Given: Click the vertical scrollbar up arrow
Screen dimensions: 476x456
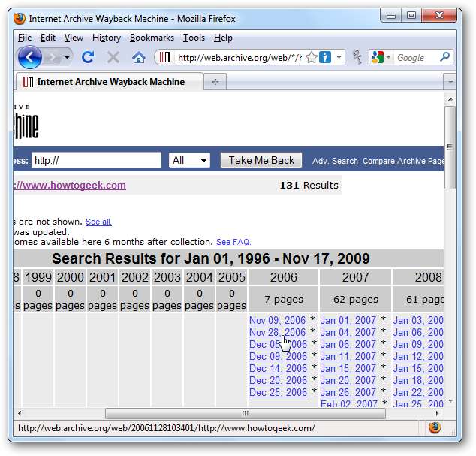Looking at the screenshot, I should pyautogui.click(x=450, y=99).
